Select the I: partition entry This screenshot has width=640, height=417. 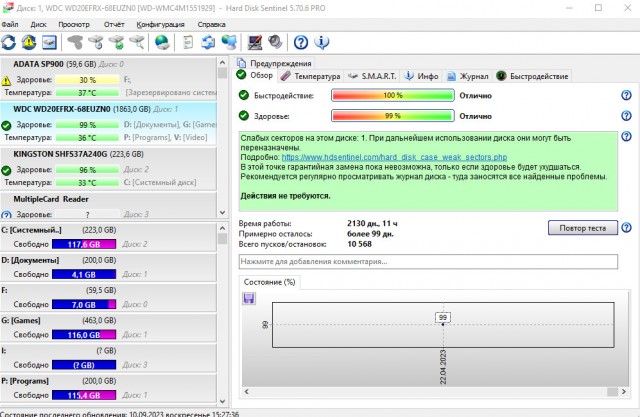[x=108, y=358]
